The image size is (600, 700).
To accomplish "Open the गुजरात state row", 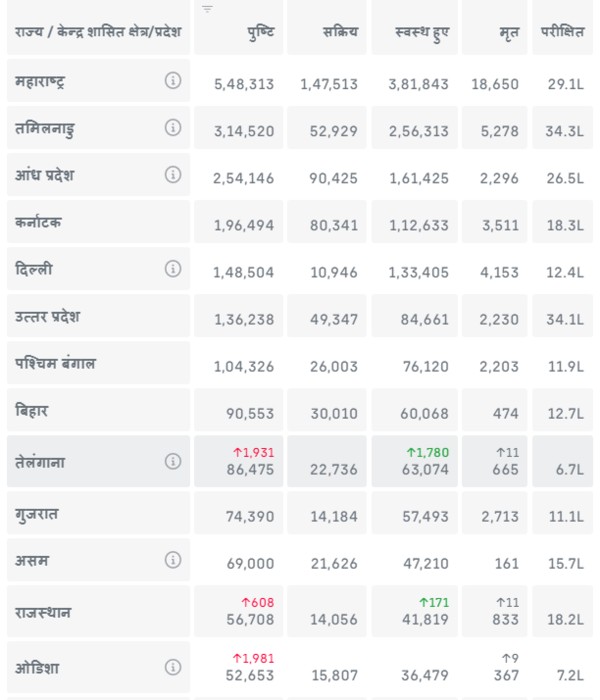I will (98, 513).
